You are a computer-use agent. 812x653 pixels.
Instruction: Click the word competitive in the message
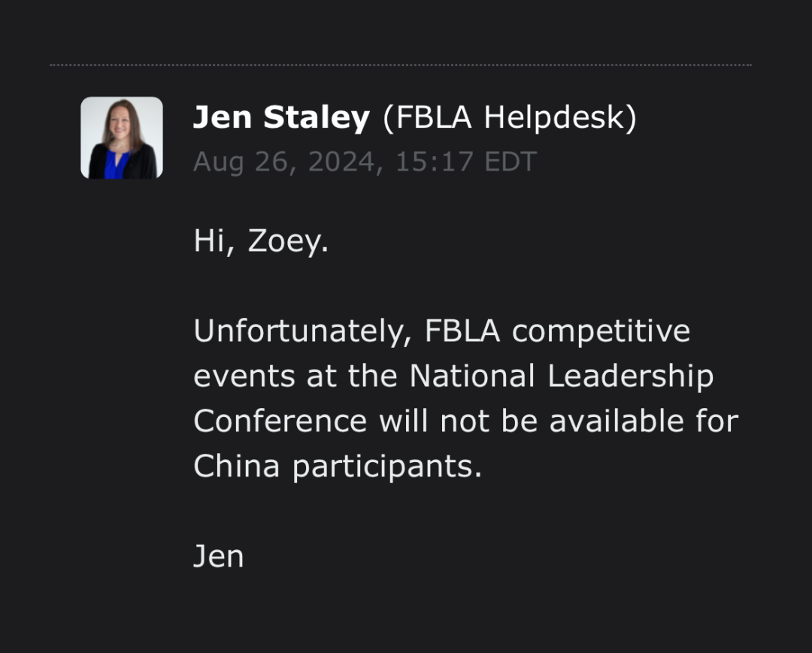tap(601, 331)
